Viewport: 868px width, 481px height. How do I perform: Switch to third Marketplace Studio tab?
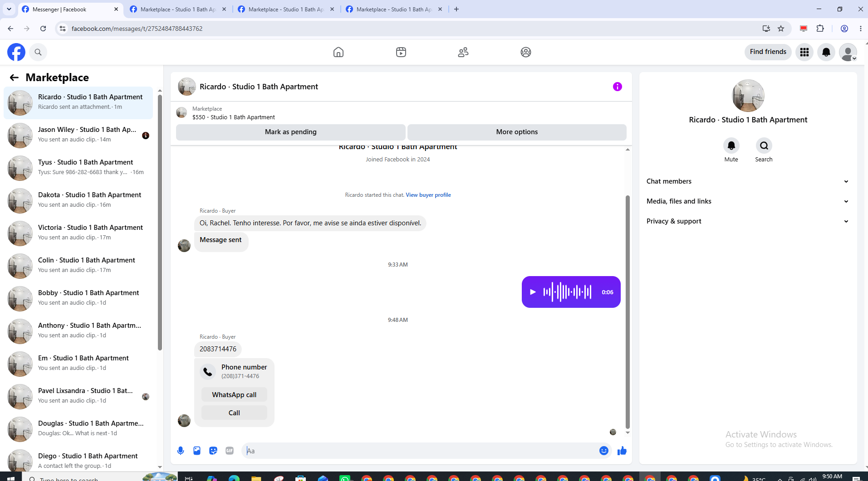pos(286,9)
